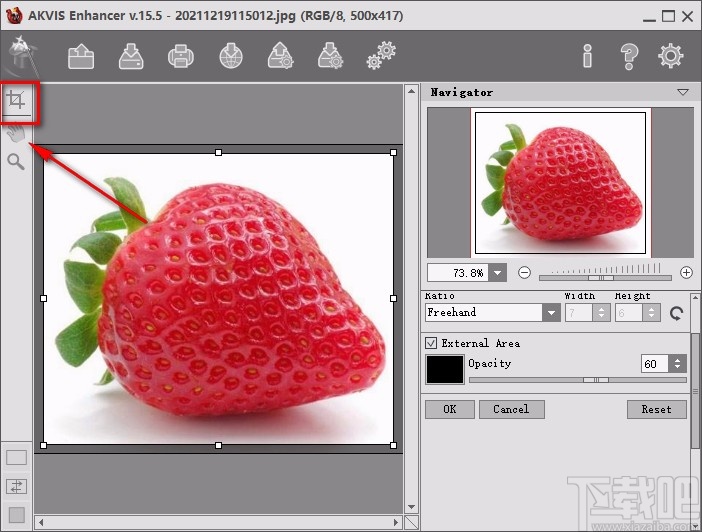This screenshot has height=532, width=702.
Task: Click the black external area color swatch
Action: [444, 369]
